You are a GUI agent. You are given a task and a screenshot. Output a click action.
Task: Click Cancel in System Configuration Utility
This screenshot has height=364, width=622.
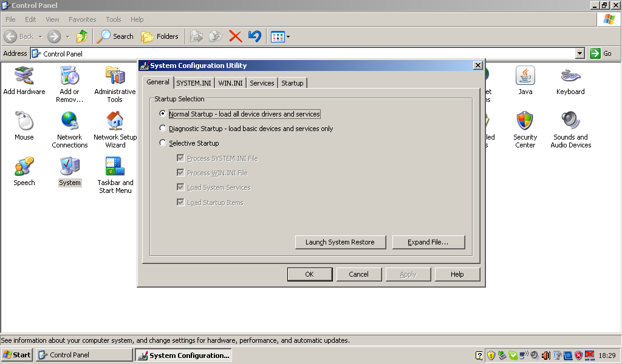(358, 274)
